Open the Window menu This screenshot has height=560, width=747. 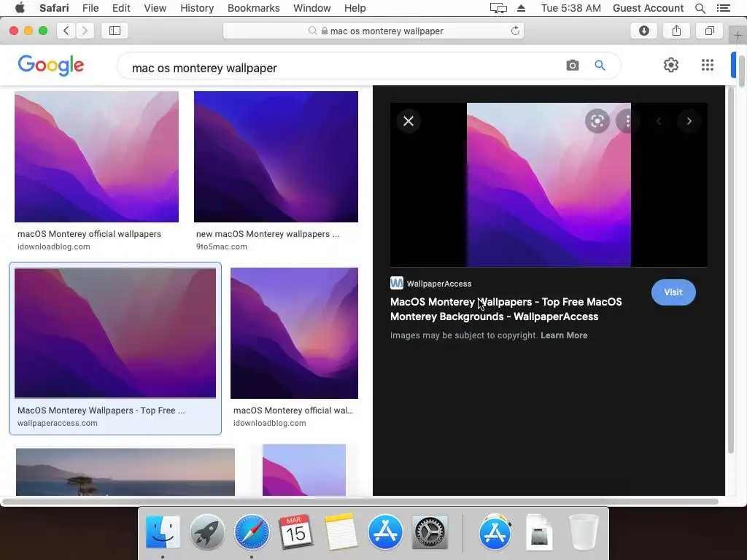pyautogui.click(x=312, y=8)
